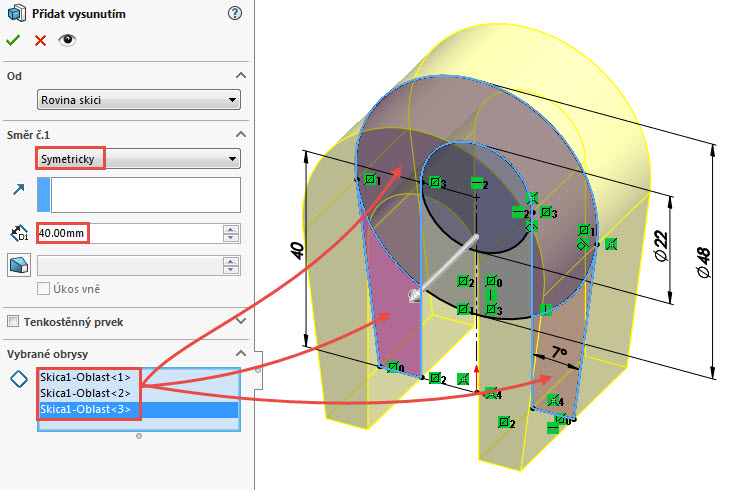Confirm the extrude with green checkmark

(x=13, y=40)
